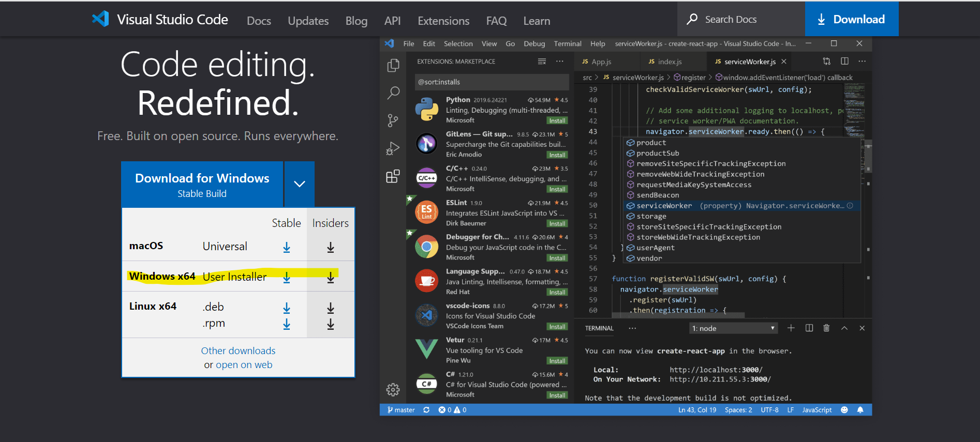Click the Open Changes compare icon
The width and height of the screenshot is (980, 442).
click(827, 61)
